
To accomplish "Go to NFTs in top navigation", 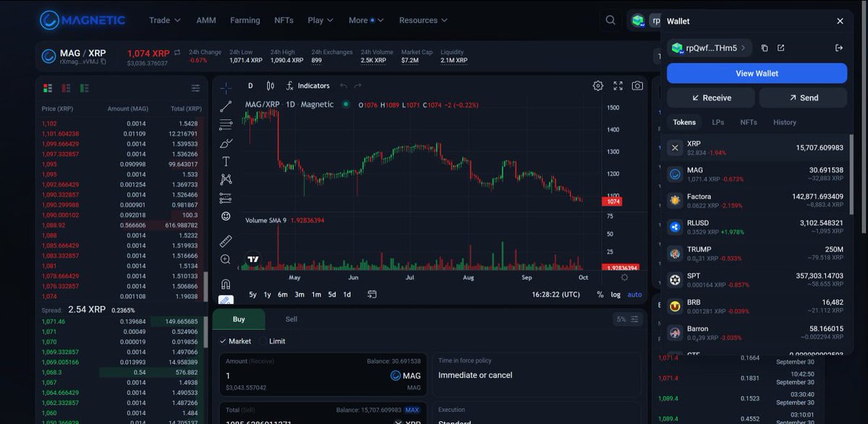I will click(x=284, y=20).
